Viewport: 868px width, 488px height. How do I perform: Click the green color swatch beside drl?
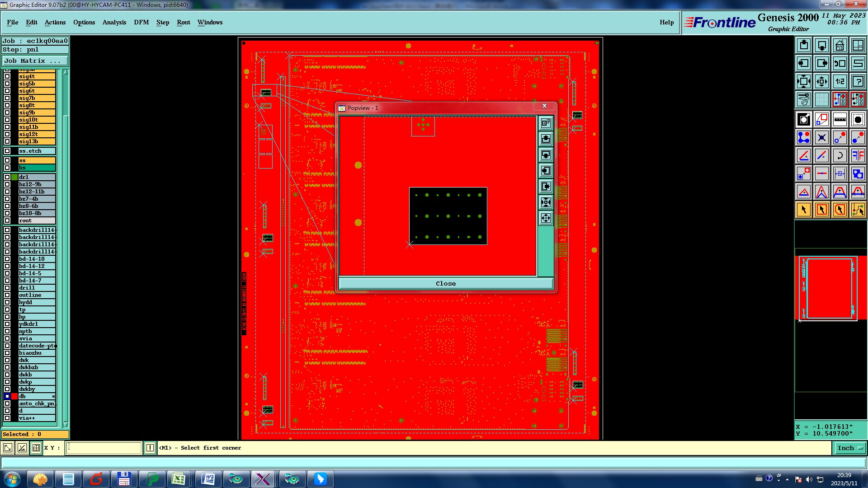coord(14,177)
